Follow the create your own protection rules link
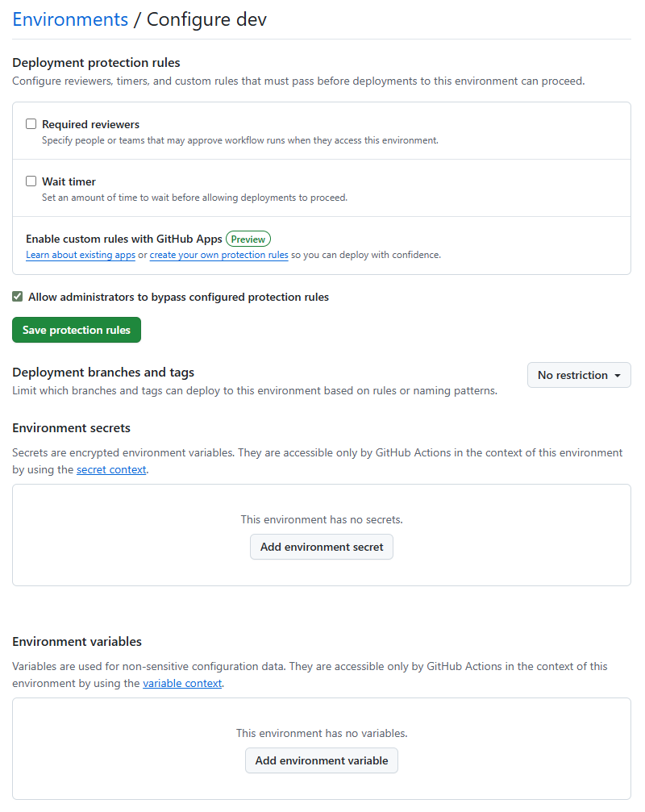Screen dimensions: 645x812 point(218,255)
